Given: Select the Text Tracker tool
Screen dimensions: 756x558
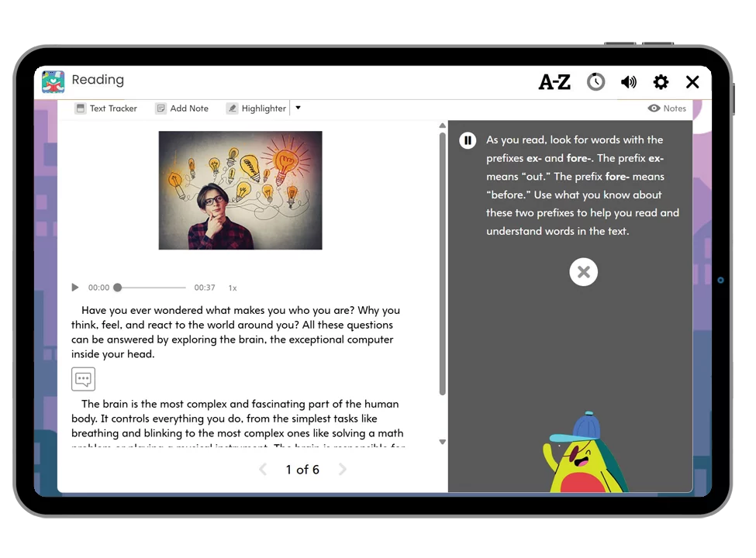Looking at the screenshot, I should point(105,108).
